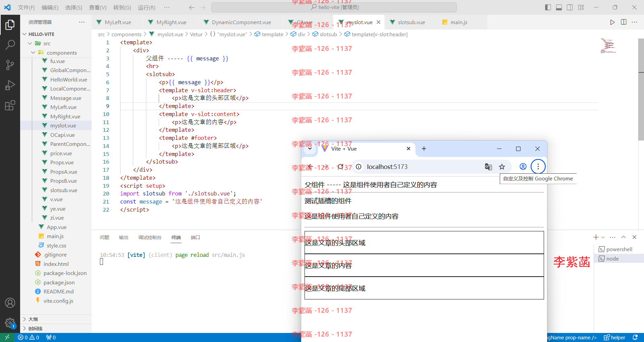The image size is (644, 342).
Task: Click the hello-vite command center search box
Action: [x=334, y=7]
